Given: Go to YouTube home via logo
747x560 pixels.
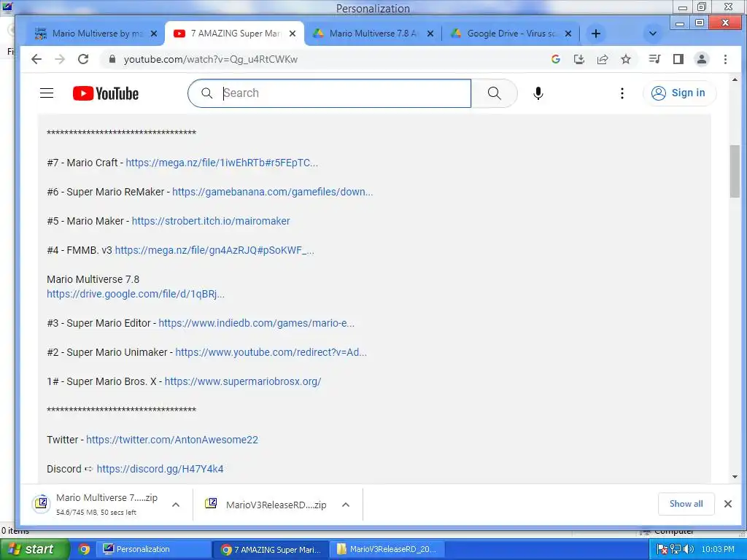Looking at the screenshot, I should point(106,93).
